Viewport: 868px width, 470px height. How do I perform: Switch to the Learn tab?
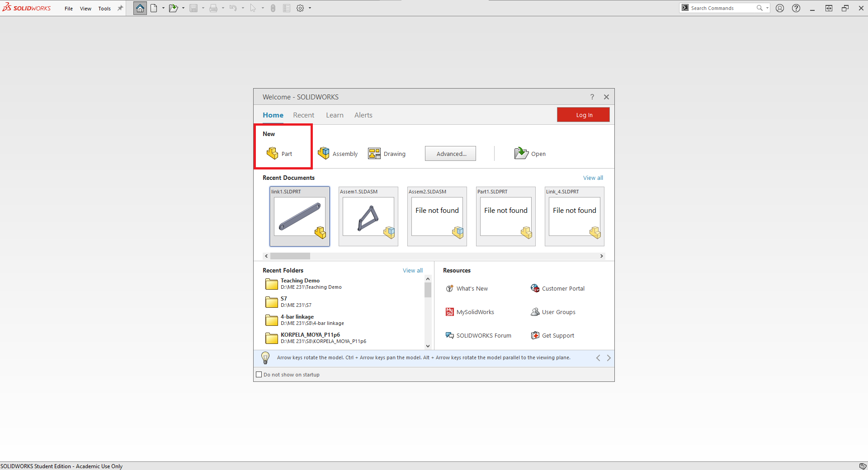335,115
